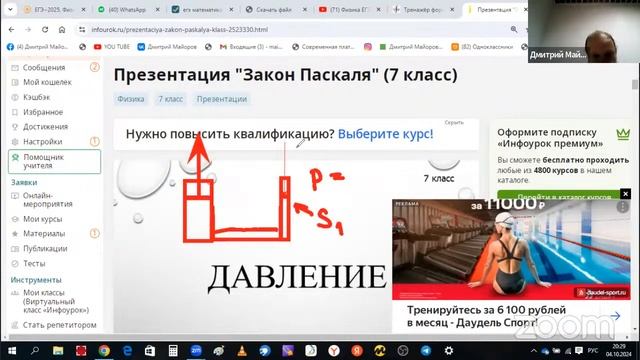Open Стать репетитором in the sidebar
The width and height of the screenshot is (640, 360).
click(x=59, y=325)
